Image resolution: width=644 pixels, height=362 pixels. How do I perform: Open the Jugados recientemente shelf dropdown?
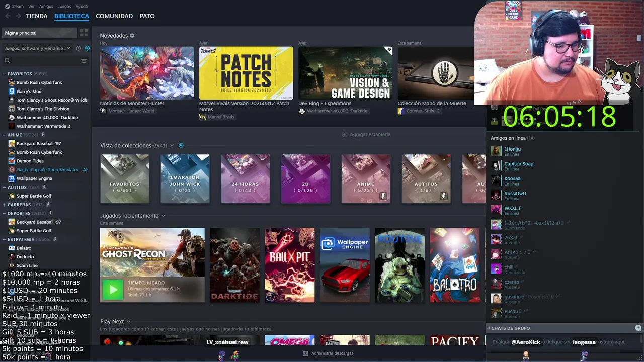163,216
